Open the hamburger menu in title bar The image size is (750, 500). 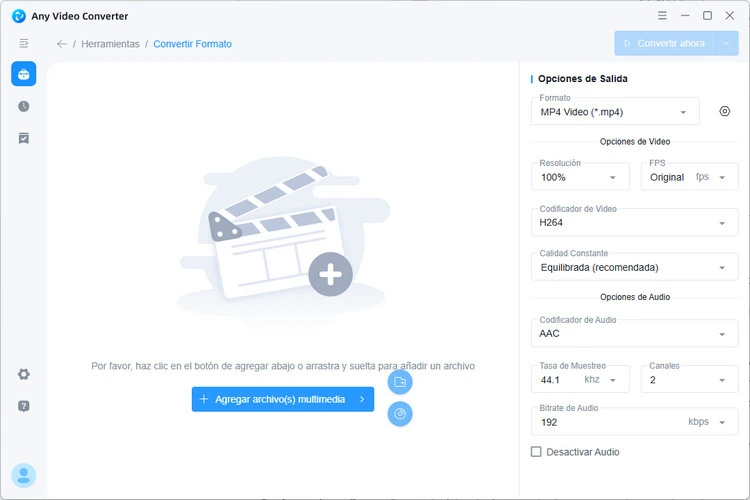tap(662, 15)
